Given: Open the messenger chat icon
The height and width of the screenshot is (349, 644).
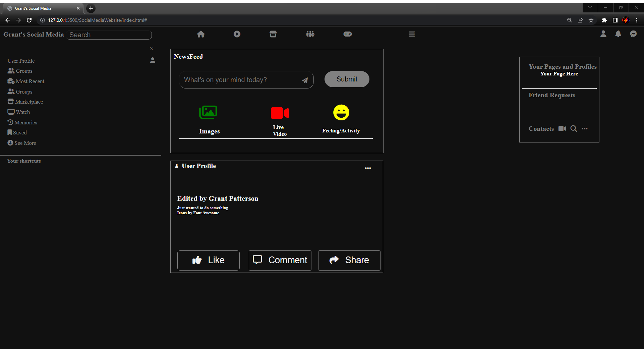Looking at the screenshot, I should [633, 34].
